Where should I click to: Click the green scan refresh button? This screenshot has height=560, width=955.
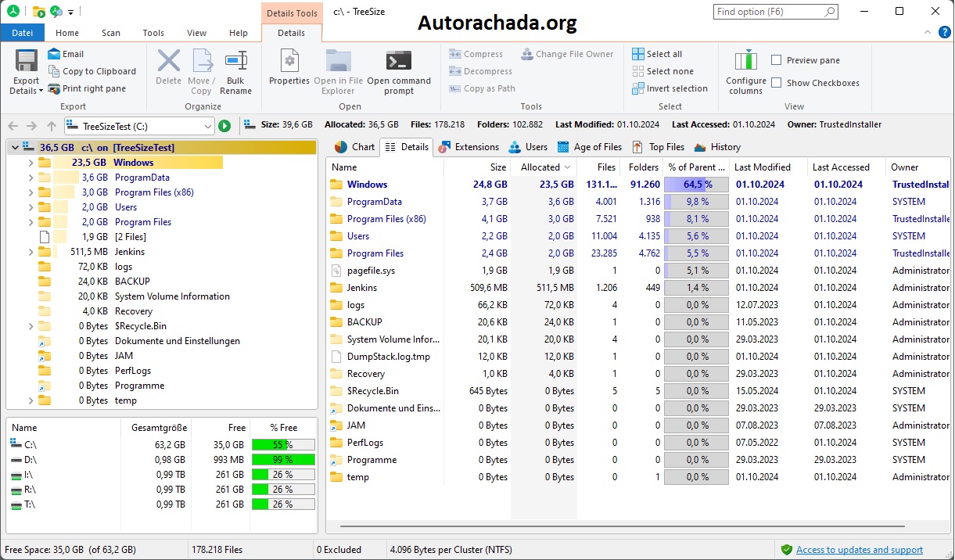224,125
